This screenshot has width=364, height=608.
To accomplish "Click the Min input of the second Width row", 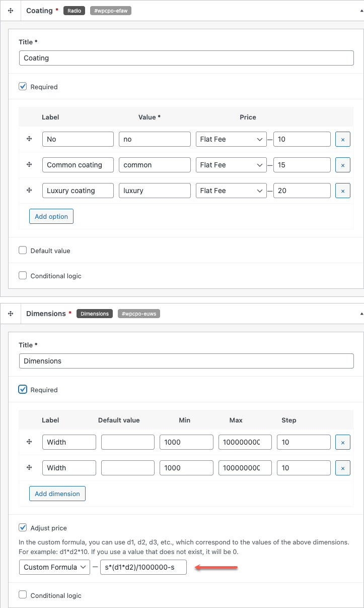I will point(186,468).
